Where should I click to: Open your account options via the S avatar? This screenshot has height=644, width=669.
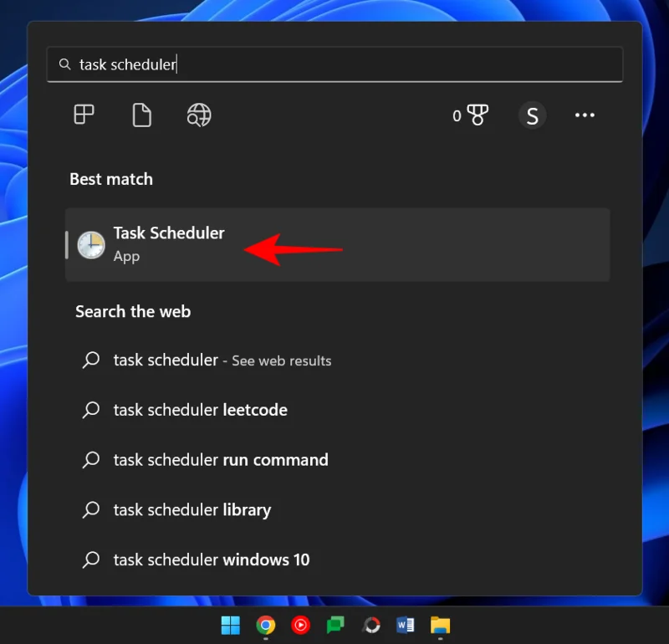533,115
